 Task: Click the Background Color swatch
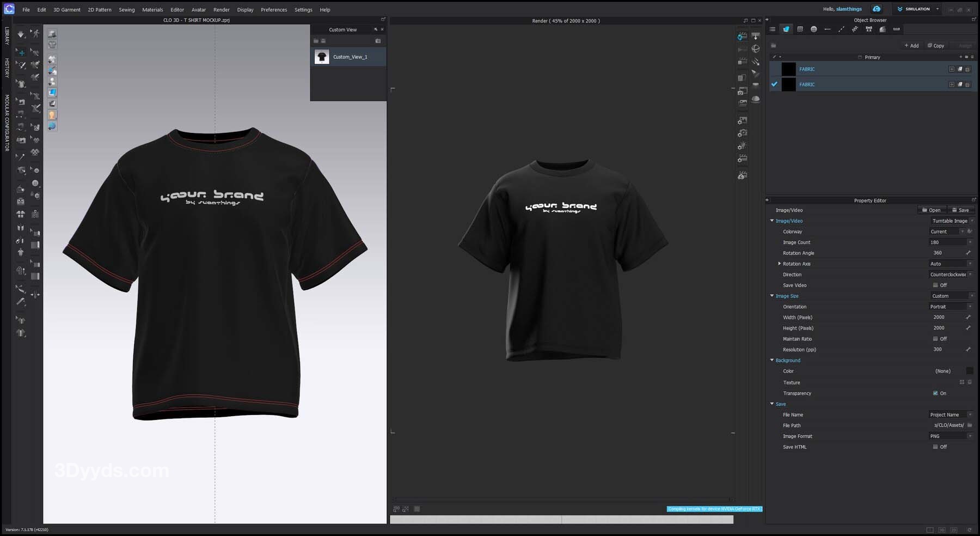click(x=969, y=371)
